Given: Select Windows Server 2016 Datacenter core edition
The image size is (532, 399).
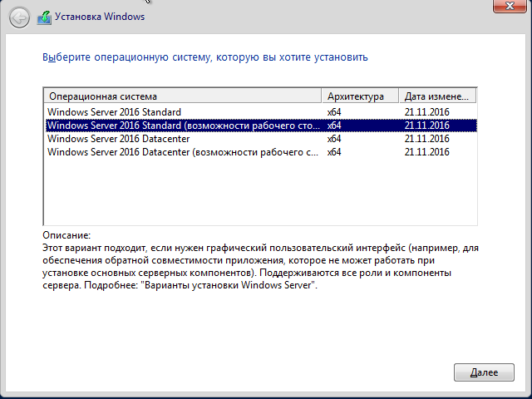Looking at the screenshot, I should [119, 139].
